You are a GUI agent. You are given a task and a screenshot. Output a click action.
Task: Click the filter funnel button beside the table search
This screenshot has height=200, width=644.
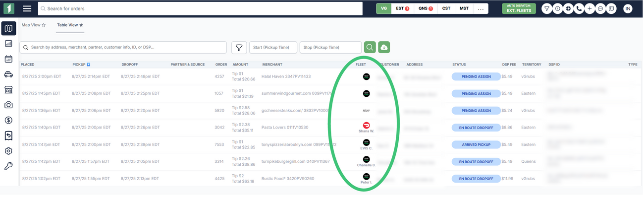coord(239,48)
